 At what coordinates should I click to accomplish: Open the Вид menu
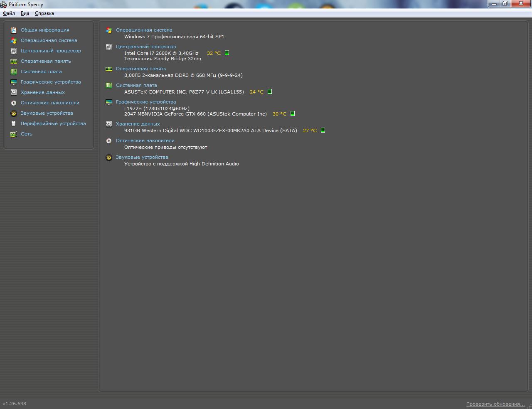[25, 13]
